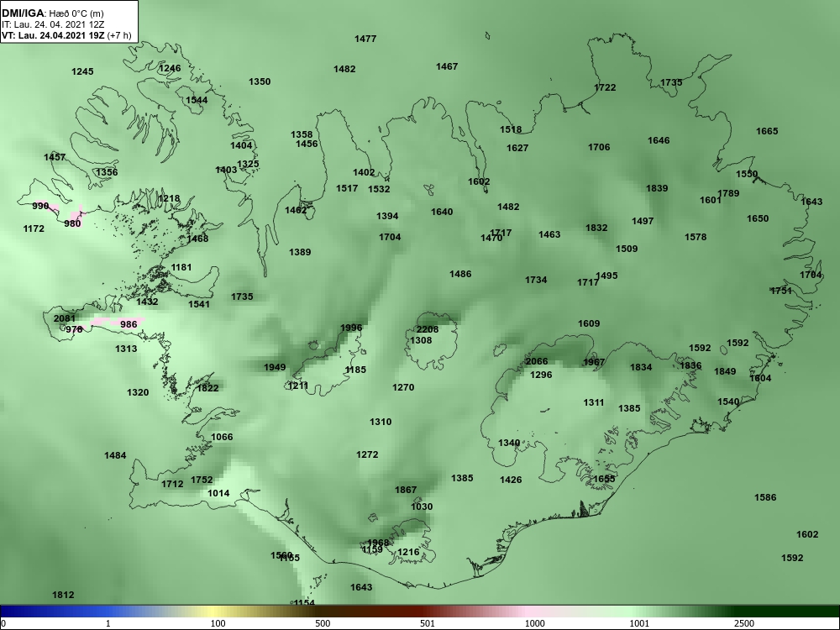Click the 'VT: Lau. 24.04.2021 19Z' line
840x630 pixels.
(x=52, y=35)
